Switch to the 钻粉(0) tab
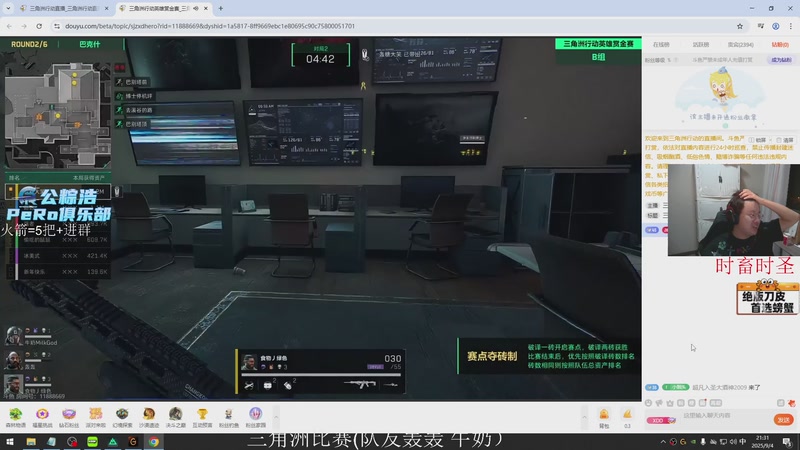The image size is (800, 450). click(x=780, y=45)
